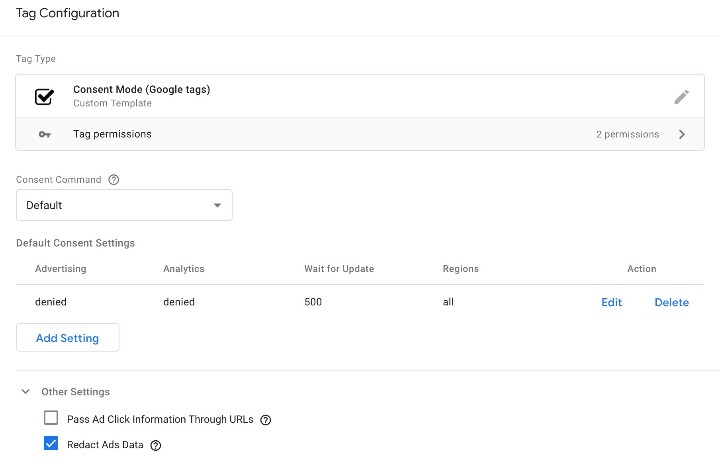Click Edit for the denied consent row

(x=611, y=302)
